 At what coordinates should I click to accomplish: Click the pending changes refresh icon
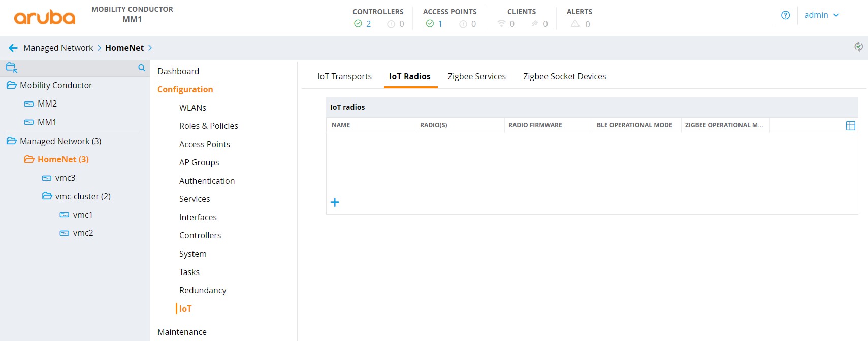point(858,47)
